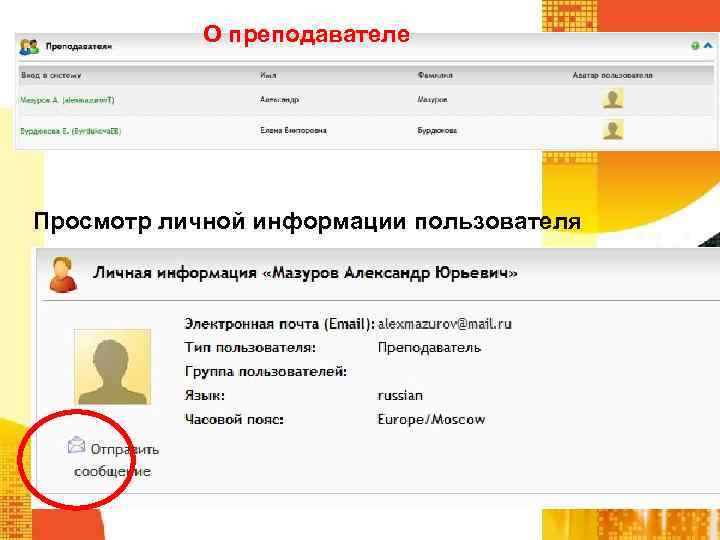Collapse the Преподаватели panel with the blue arrow

point(708,45)
